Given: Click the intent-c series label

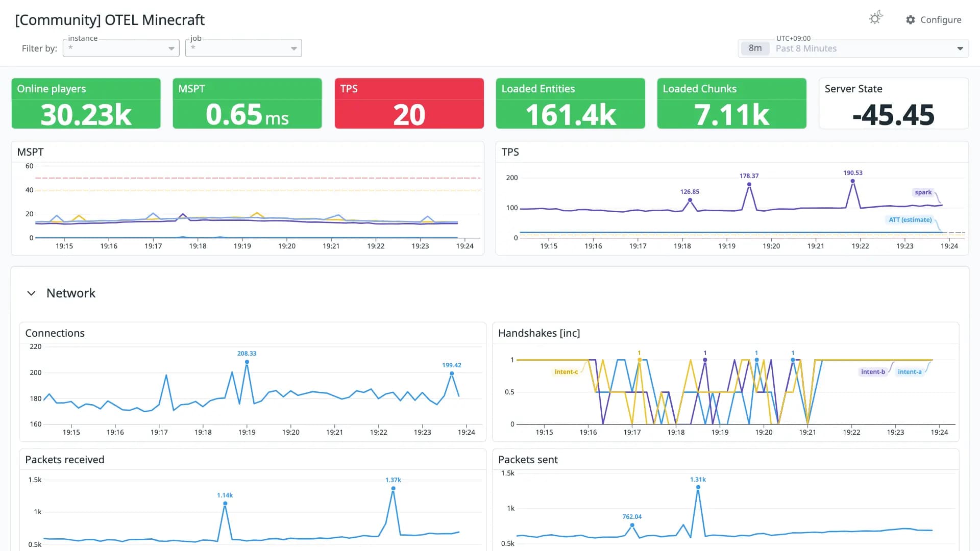Looking at the screenshot, I should coord(566,372).
